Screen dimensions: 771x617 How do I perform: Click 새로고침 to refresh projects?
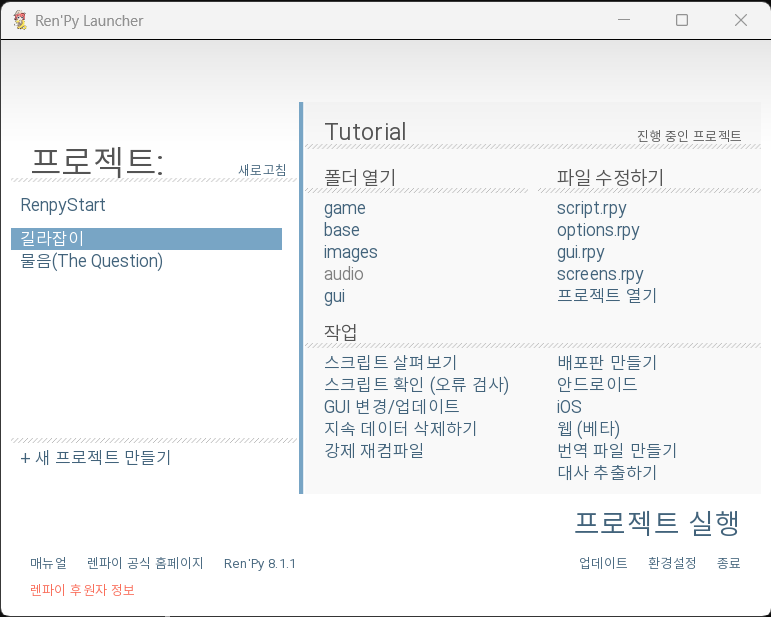click(262, 170)
